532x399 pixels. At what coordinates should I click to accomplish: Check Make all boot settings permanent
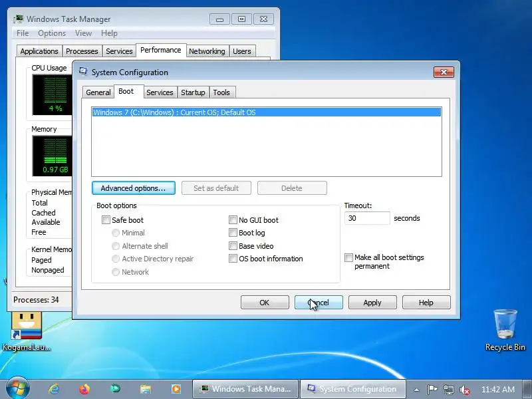(x=348, y=257)
